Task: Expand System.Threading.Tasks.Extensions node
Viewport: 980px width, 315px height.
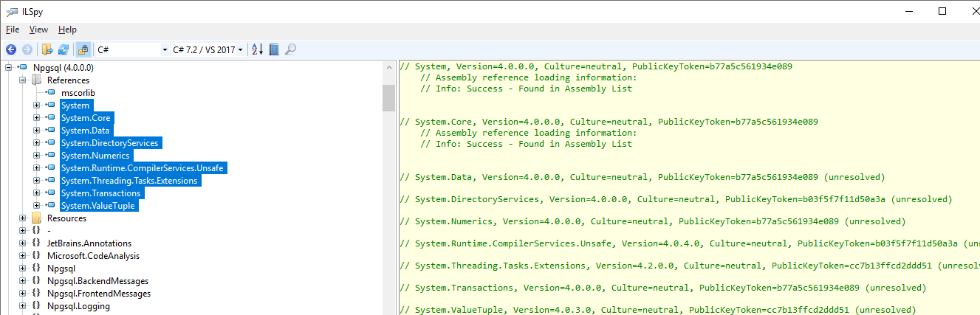Action: (x=36, y=181)
